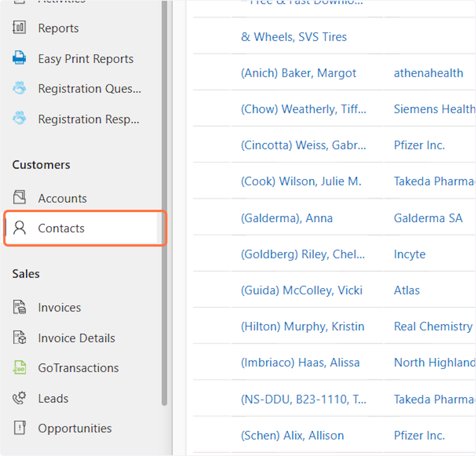Image resolution: width=476 pixels, height=456 pixels.
Task: Click the Reports chart icon
Action: pyautogui.click(x=19, y=28)
